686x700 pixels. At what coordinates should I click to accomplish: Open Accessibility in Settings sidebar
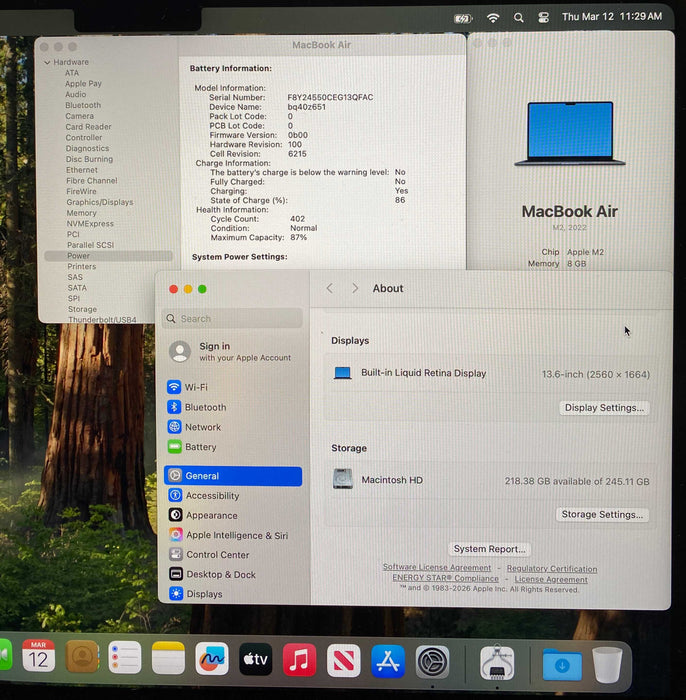coord(233,496)
